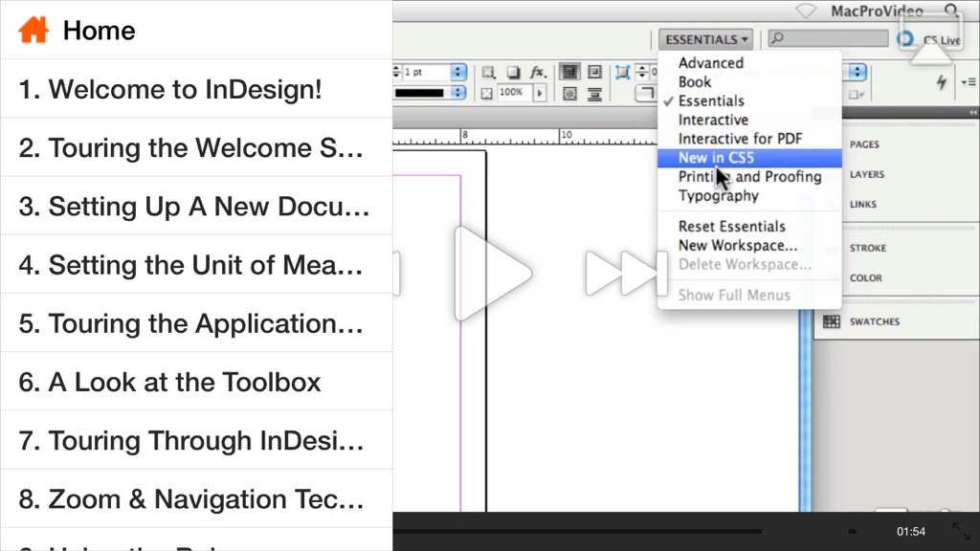This screenshot has height=551, width=980.
Task: Open the opacity slider arrow
Action: tap(540, 93)
